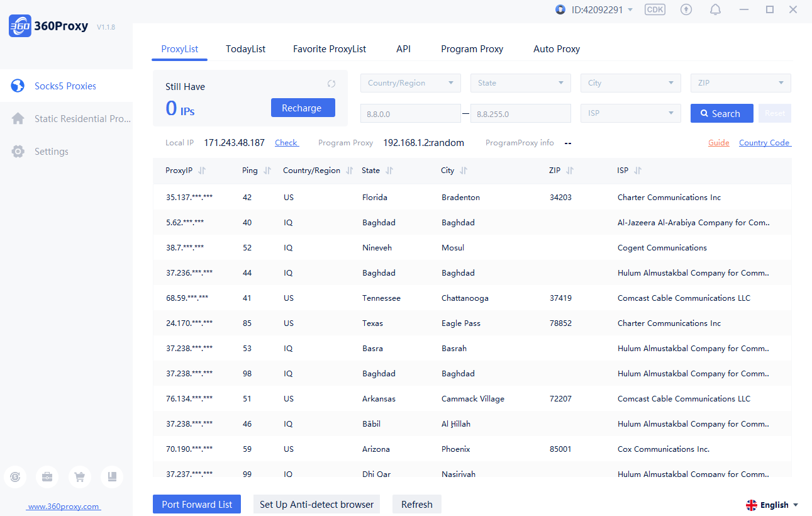Toggle sorting on the ZIP column
Viewport: 812px width, 516px height.
pos(570,170)
